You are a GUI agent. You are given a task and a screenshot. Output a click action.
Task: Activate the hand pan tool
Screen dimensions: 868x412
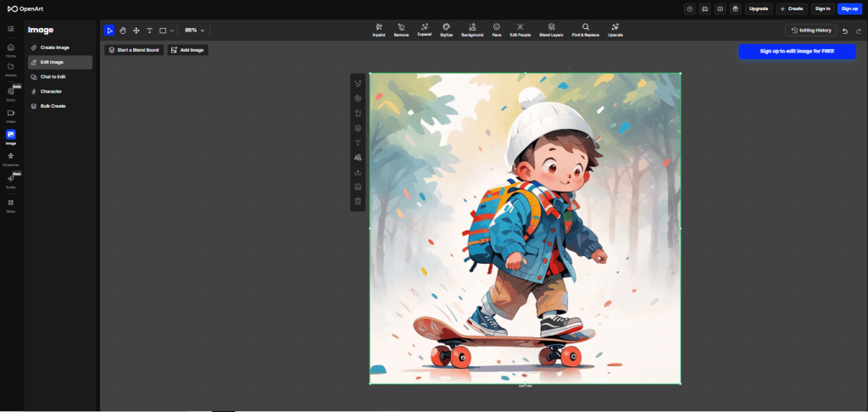tap(122, 30)
